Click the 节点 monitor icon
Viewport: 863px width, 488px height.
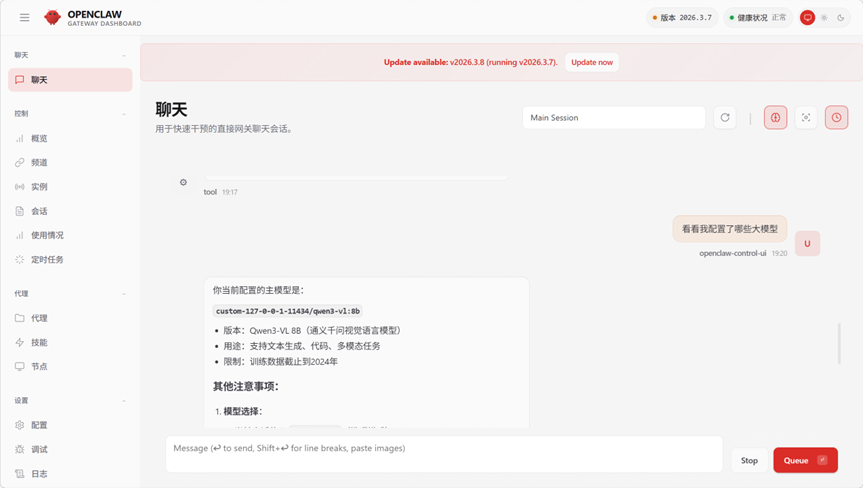[x=20, y=366]
